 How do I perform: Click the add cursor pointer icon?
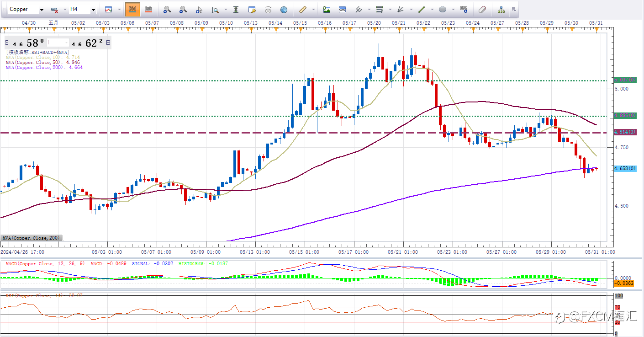click(x=199, y=9)
